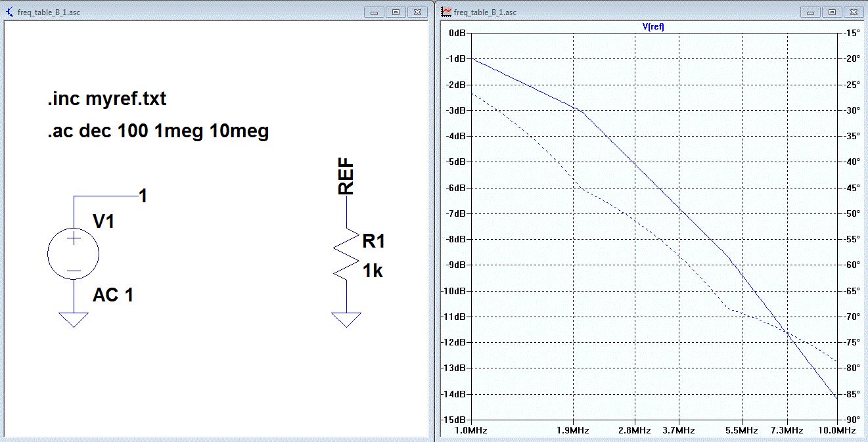Click the plot window's waveform title icon
Image resolution: width=868 pixels, height=442 pixels.
(447, 12)
